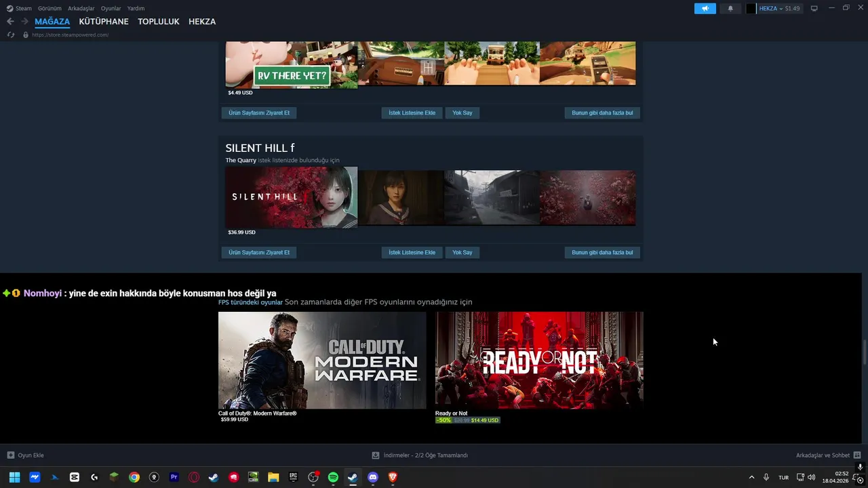The height and width of the screenshot is (488, 868).
Task: Follow The Quarry link
Action: tap(241, 160)
